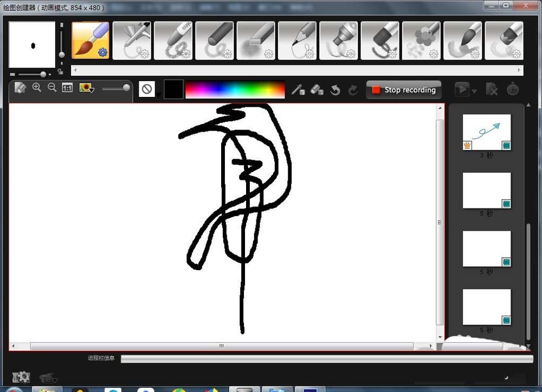Activate the eraser tool
The height and width of the screenshot is (392, 542).
pyautogui.click(x=317, y=90)
